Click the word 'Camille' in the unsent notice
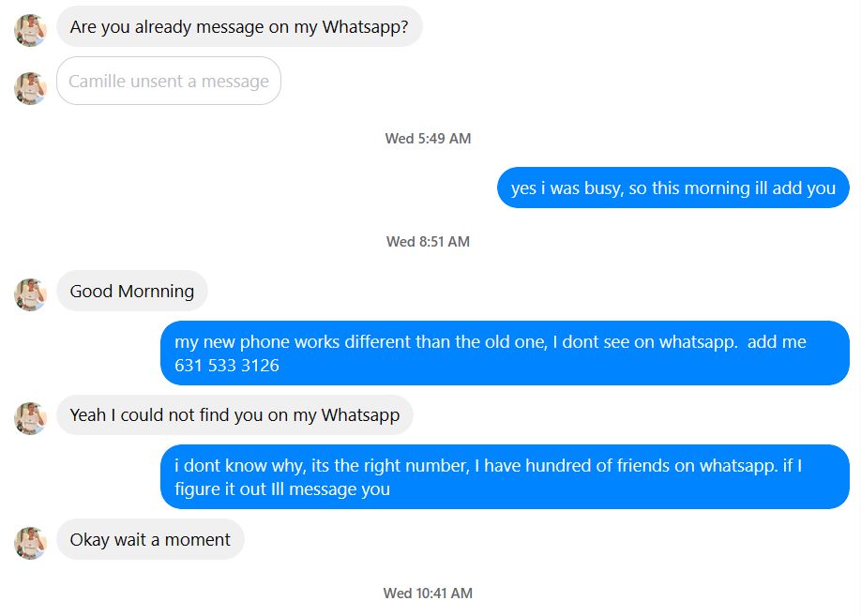The image size is (861, 616). click(98, 82)
